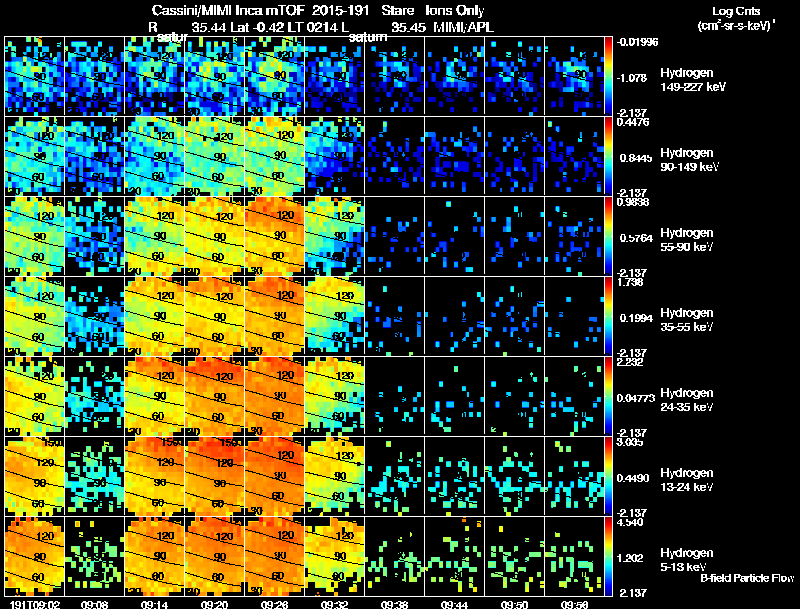800x609 pixels.
Task: Select the Hydrogen 13-24 keV panel at 09:14
Action: click(155, 476)
